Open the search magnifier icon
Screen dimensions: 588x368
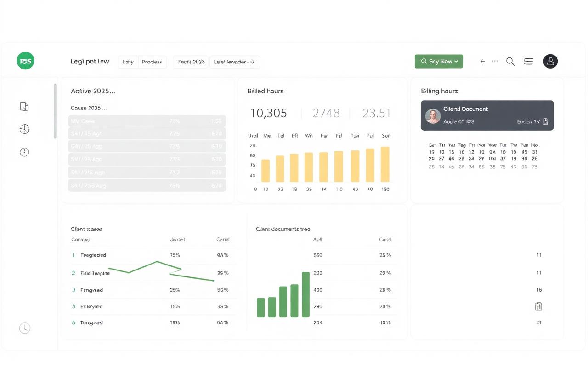point(510,62)
